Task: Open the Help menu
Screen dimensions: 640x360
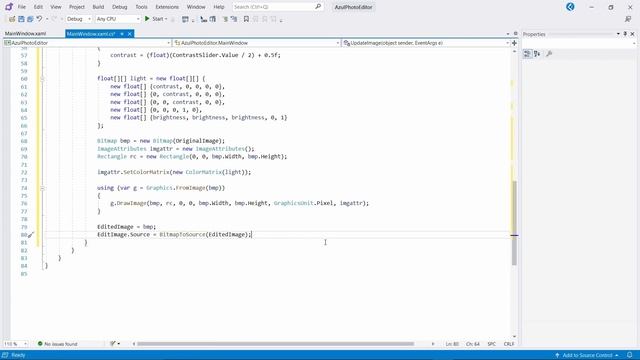Action: click(x=219, y=7)
